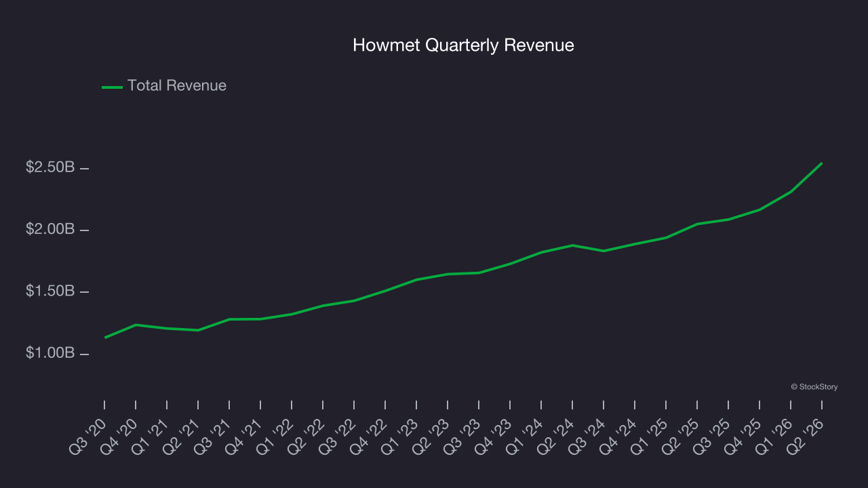
Task: Click the Q4 '21 x-axis label
Action: tap(244, 436)
